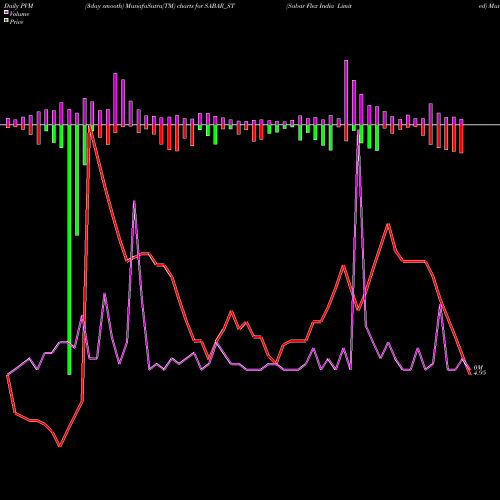The width and height of the screenshot is (500, 500).
Task: Click the Volume legend color swatch
Action: click(6, 13)
